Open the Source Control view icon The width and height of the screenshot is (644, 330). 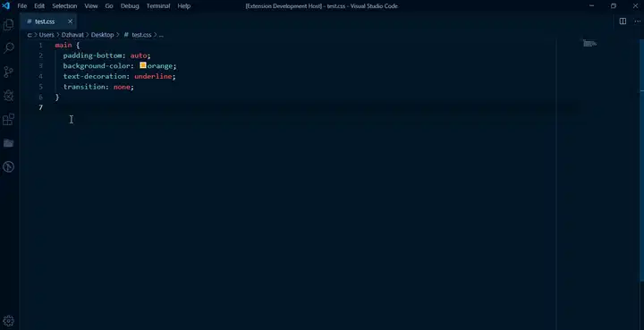pyautogui.click(x=9, y=72)
